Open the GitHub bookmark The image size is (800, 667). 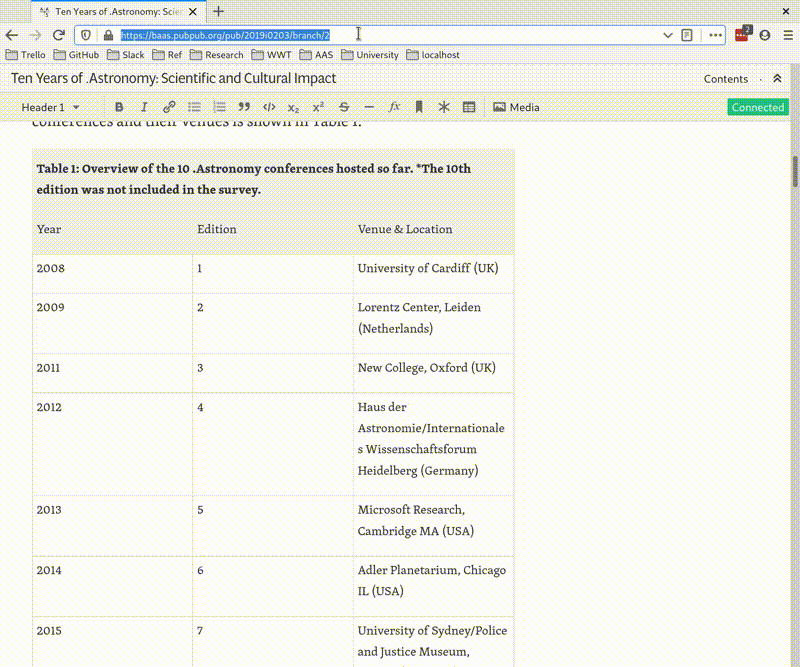(x=76, y=55)
